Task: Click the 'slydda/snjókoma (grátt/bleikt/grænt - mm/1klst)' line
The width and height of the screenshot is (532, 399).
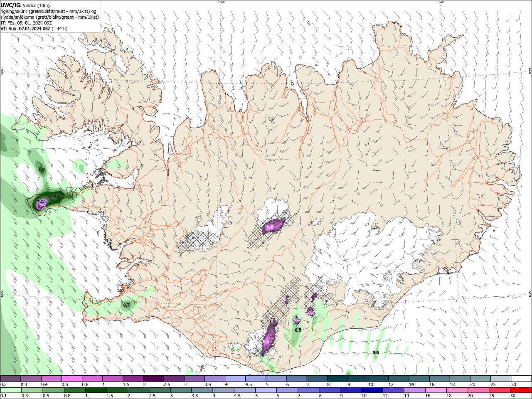Action: (x=49, y=17)
